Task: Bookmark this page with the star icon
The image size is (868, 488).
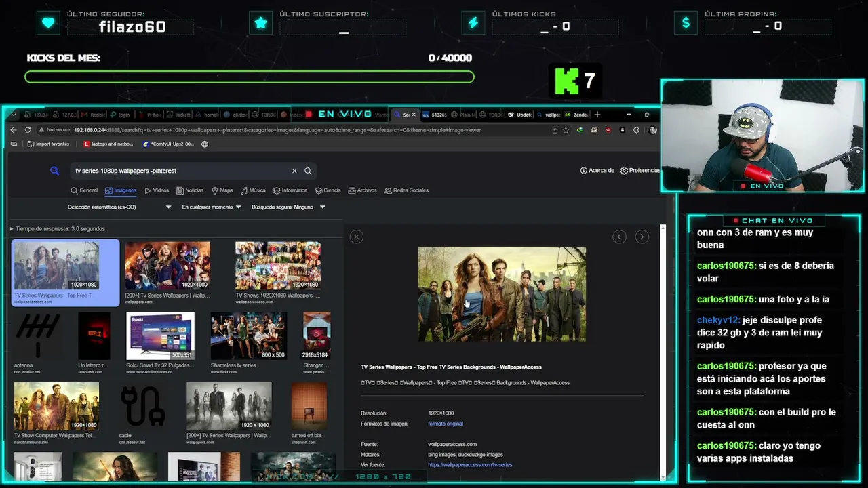Action: [566, 130]
